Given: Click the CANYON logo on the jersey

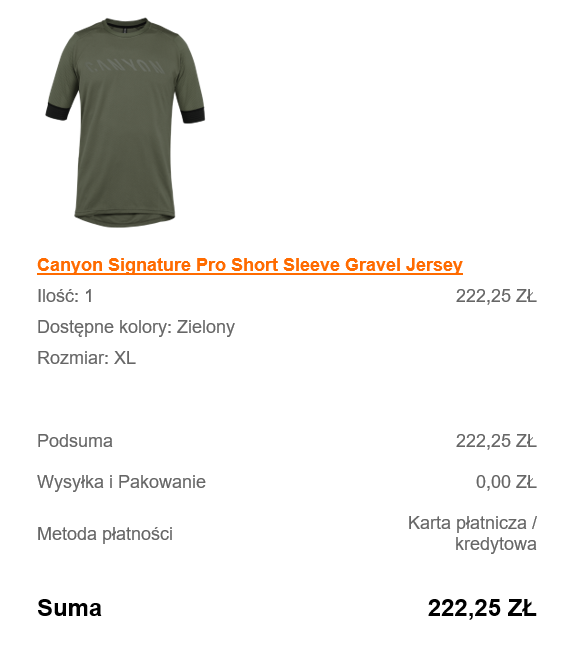Looking at the screenshot, I should [125, 67].
